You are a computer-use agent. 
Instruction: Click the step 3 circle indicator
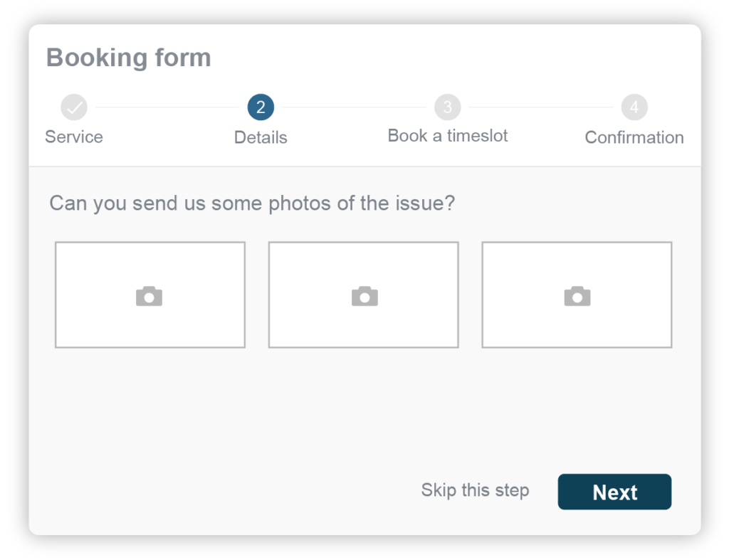(447, 106)
